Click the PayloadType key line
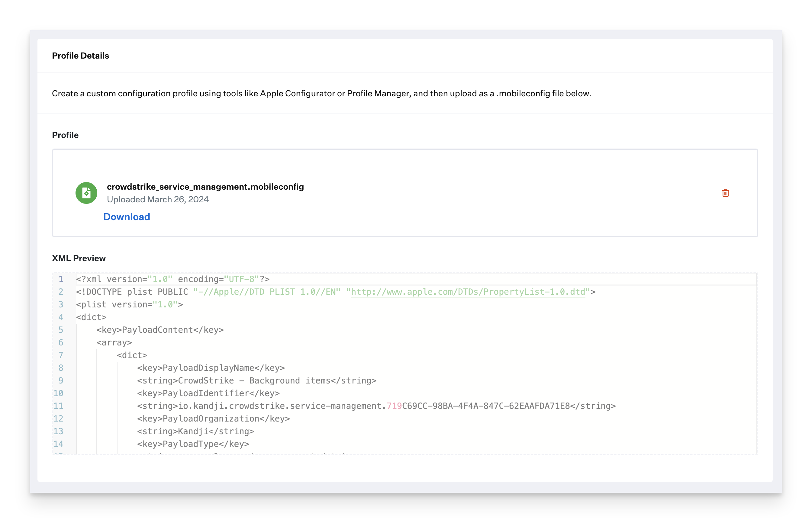This screenshot has height=523, width=812. click(193, 444)
